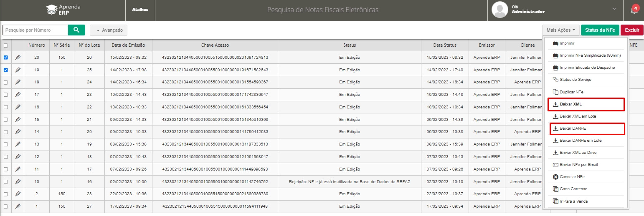
Task: Collapse the Mais Ações dropdown
Action: coord(560,30)
